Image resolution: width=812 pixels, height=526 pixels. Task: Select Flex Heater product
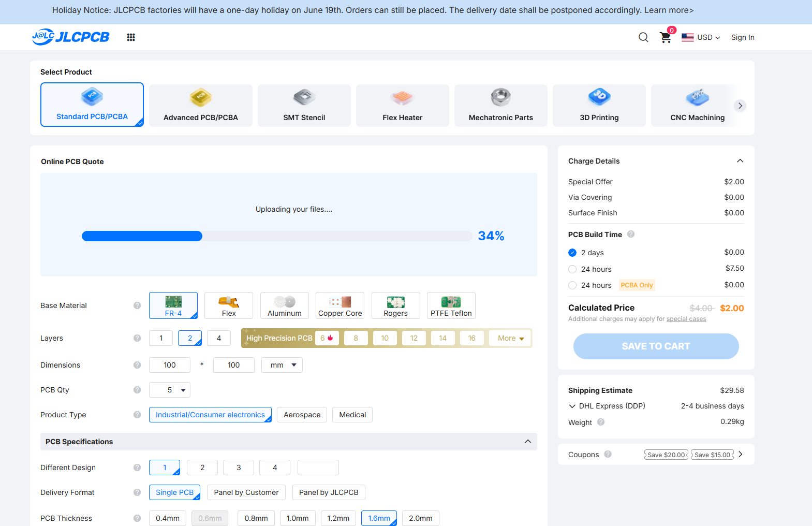[x=403, y=106]
